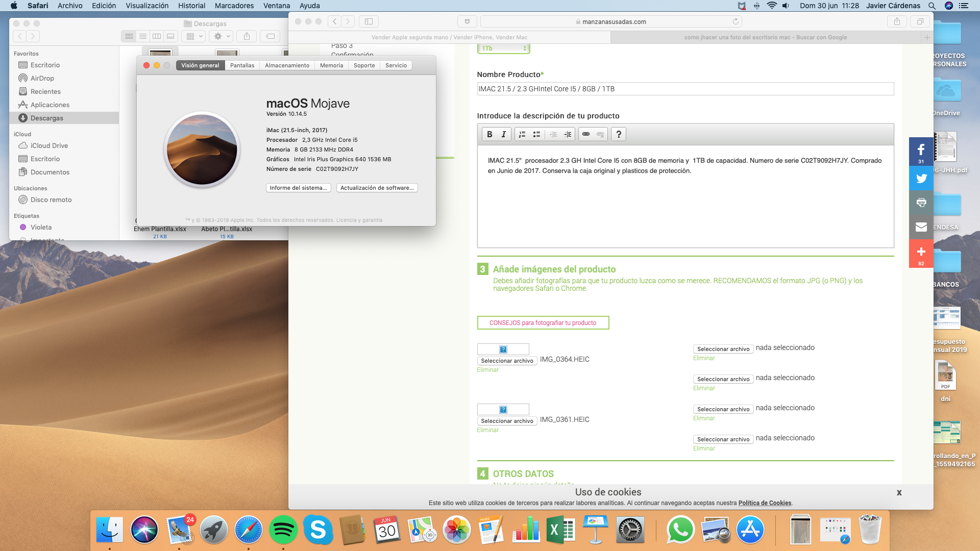This screenshot has width=980, height=551.
Task: Open Historial menu in menu bar
Action: pyautogui.click(x=191, y=6)
